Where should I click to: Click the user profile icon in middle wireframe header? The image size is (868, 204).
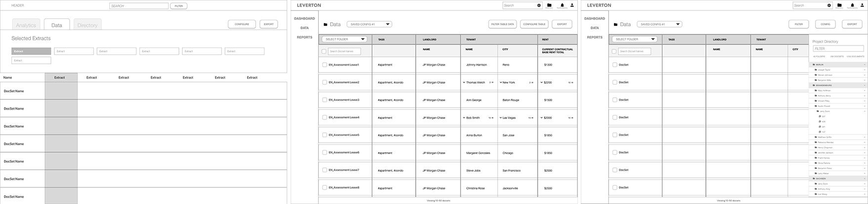(x=572, y=5)
